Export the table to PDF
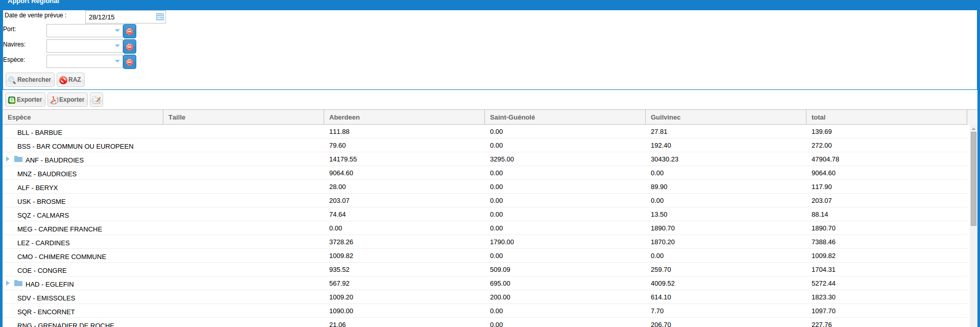980x327 pixels. pyautogui.click(x=67, y=100)
